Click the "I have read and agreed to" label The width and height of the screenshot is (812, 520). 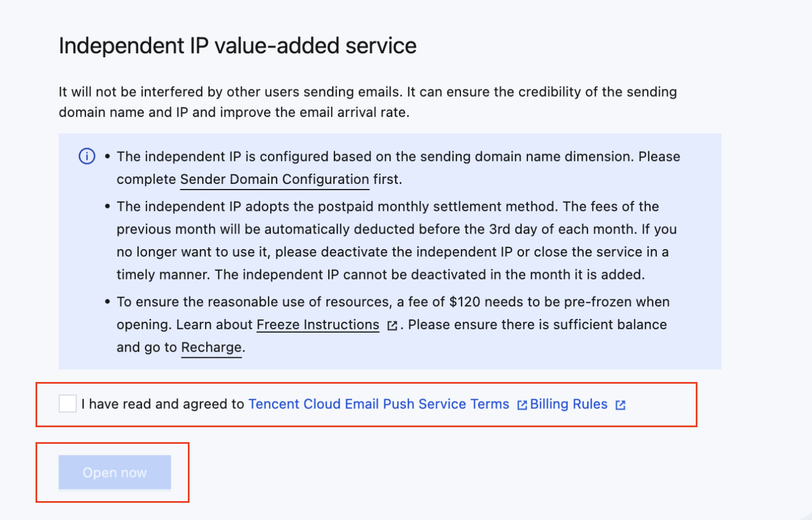point(163,404)
